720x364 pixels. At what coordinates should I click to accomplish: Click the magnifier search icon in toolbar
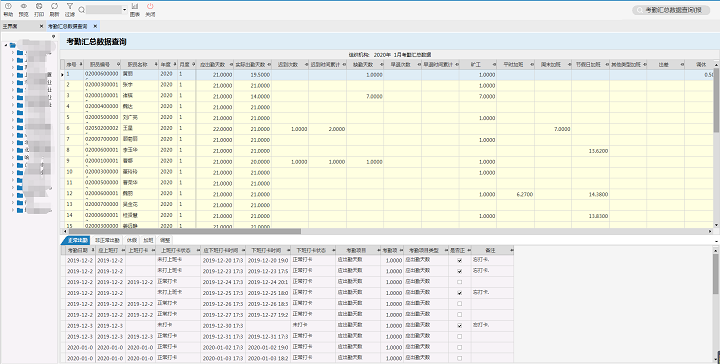[x=81, y=10]
